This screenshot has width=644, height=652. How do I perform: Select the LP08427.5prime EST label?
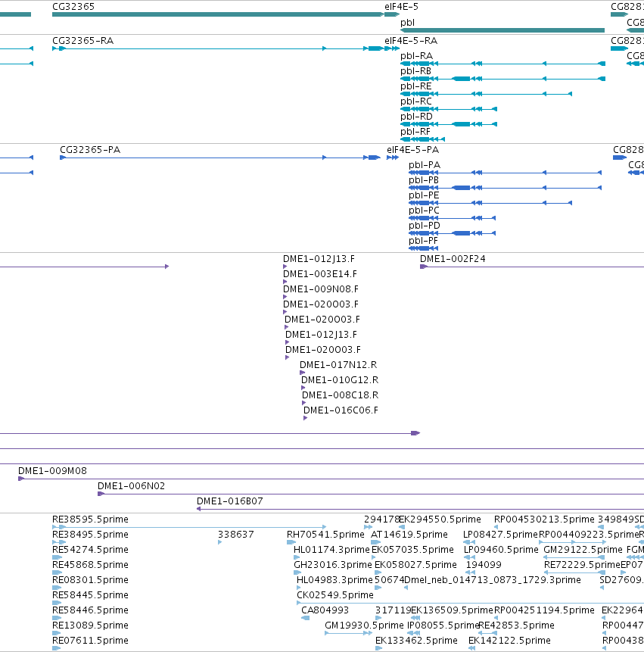coord(500,535)
